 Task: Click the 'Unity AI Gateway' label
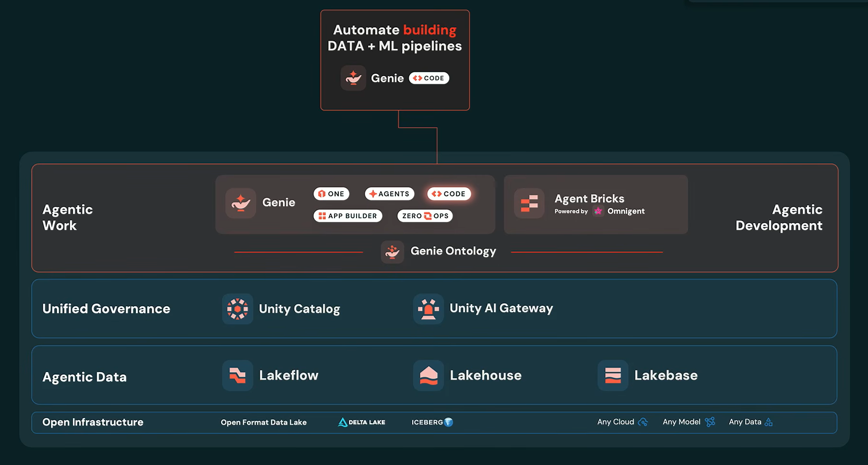(501, 308)
